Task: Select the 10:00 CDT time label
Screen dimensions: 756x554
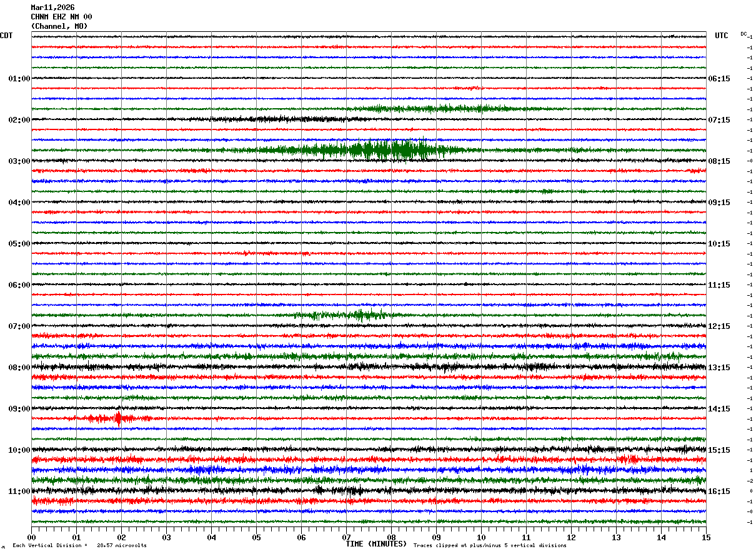Action: click(19, 450)
